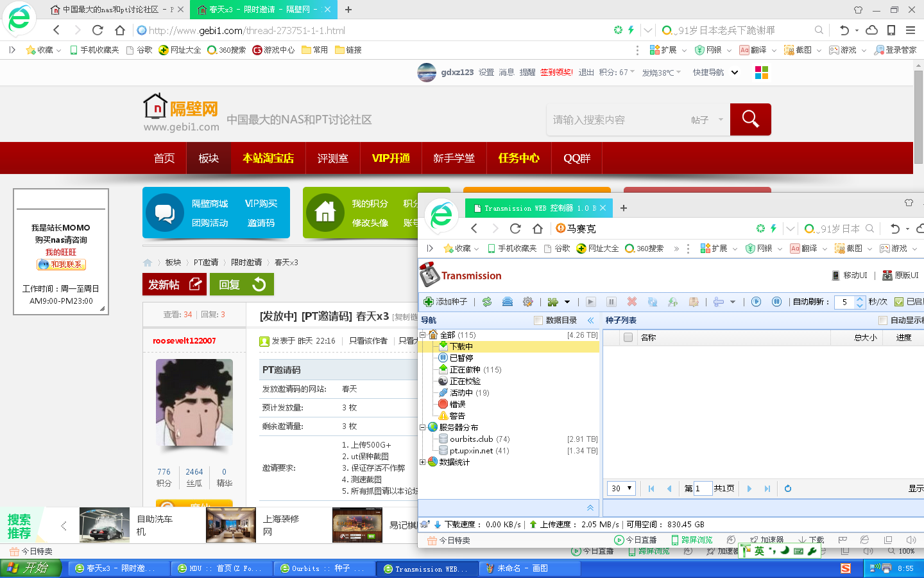This screenshot has height=578, width=924.
Task: Click the green ask-tracker-for-peers icon
Action: pos(673,302)
